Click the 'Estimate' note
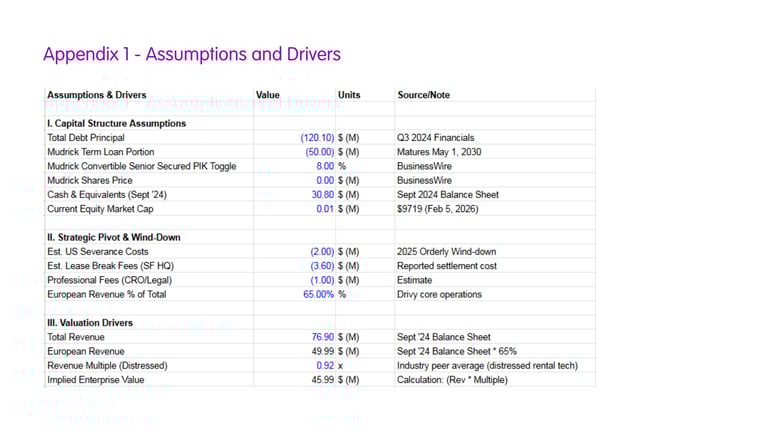This screenshot has width=768, height=432. point(414,280)
